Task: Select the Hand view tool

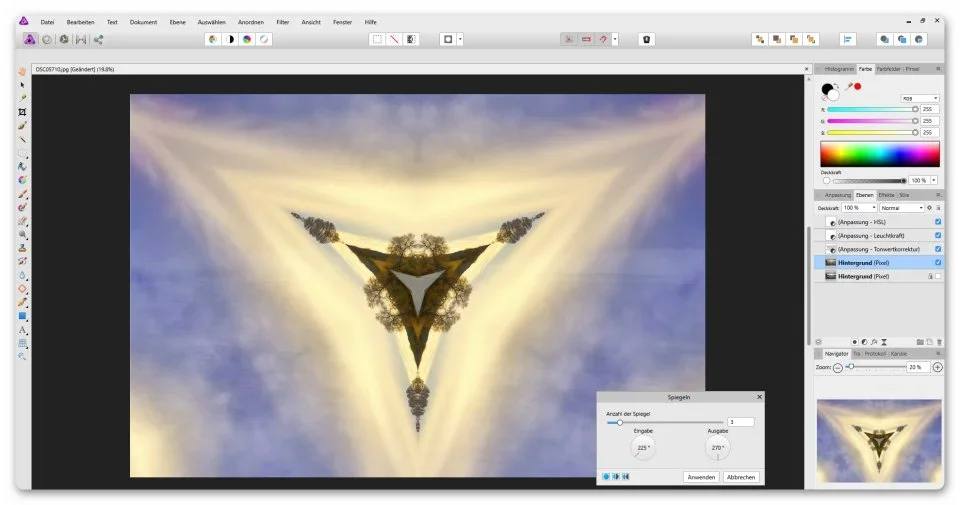Action: tap(22, 72)
